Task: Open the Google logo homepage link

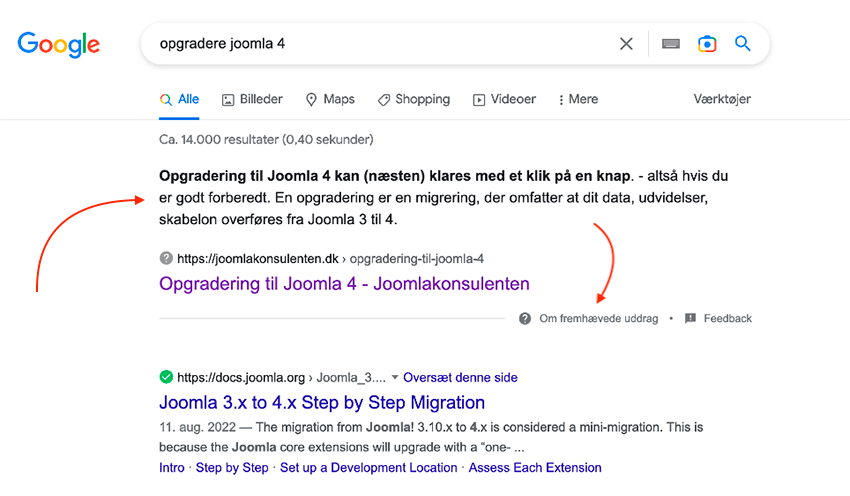Action: click(59, 44)
